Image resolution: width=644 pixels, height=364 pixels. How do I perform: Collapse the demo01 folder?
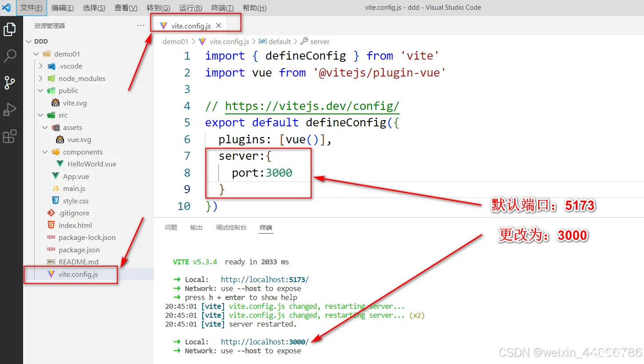(36, 54)
